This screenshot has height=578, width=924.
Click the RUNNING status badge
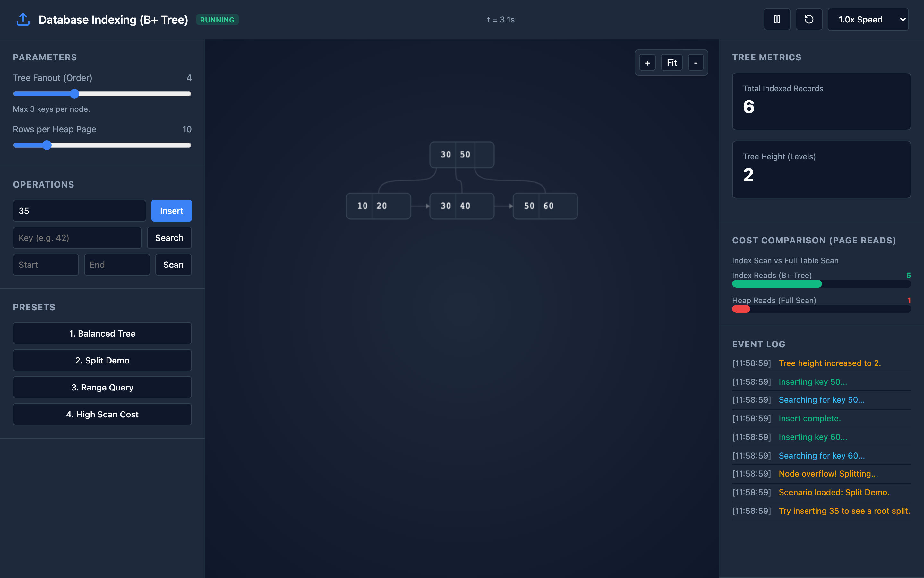point(217,20)
